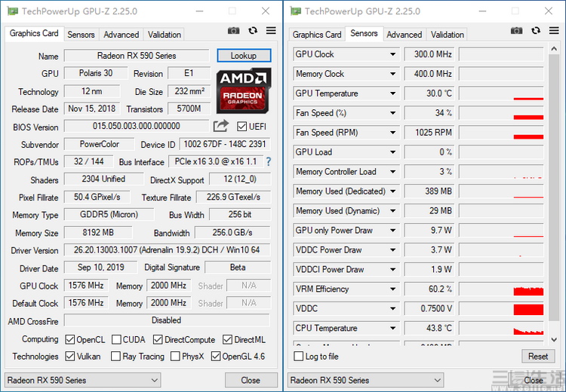Switch to Sensors tab in left window
566x392 pixels.
pos(81,35)
